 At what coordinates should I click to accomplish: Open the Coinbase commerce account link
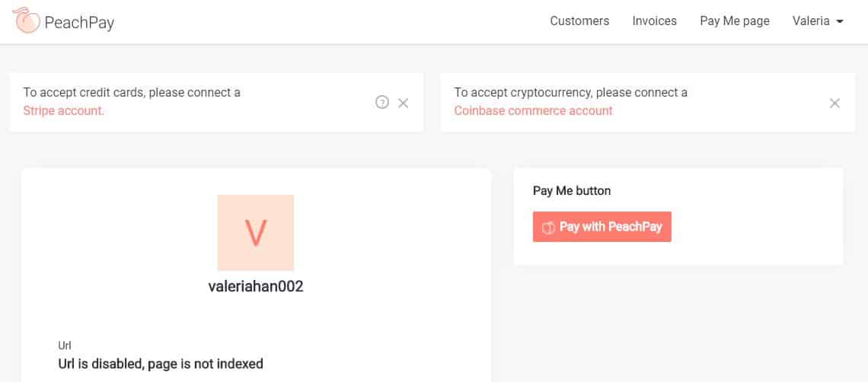pos(533,111)
